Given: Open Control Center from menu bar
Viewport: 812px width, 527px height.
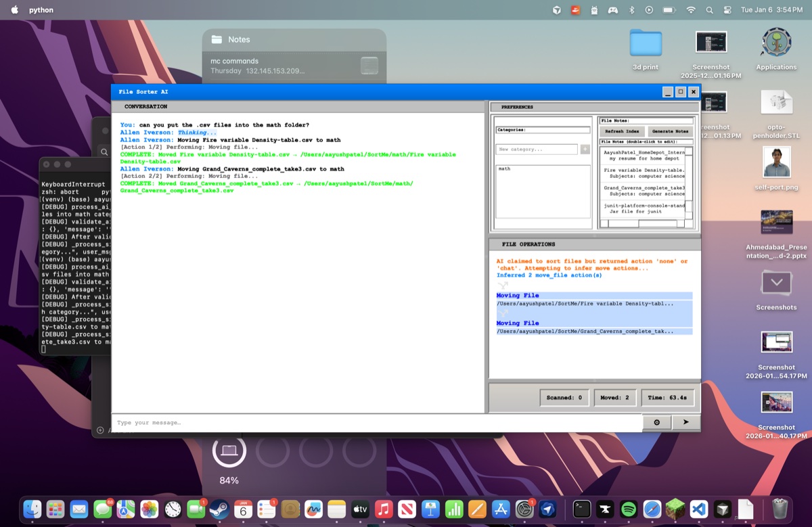Looking at the screenshot, I should point(727,10).
